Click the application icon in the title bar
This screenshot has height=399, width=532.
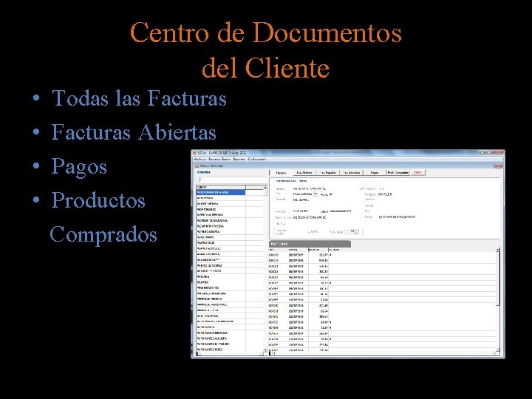[x=195, y=153]
